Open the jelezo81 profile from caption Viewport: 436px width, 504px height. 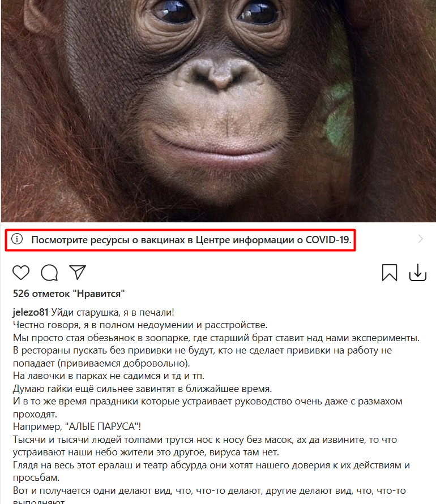point(31,312)
